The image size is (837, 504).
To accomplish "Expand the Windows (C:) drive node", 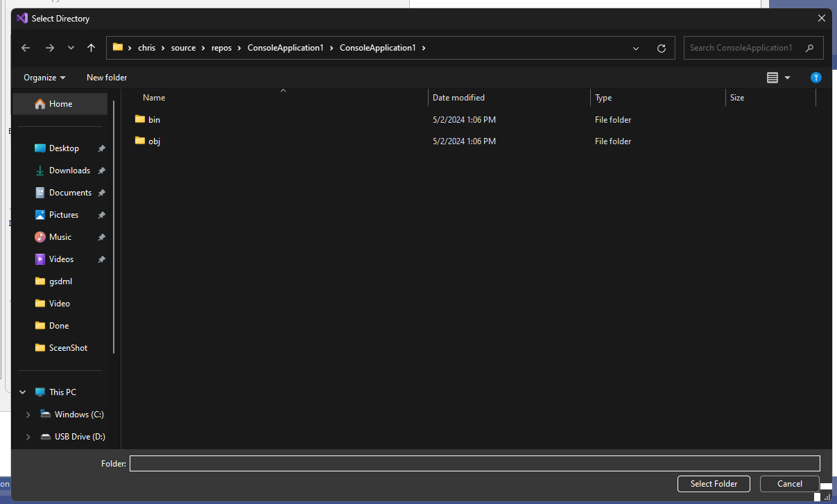I will tap(28, 415).
